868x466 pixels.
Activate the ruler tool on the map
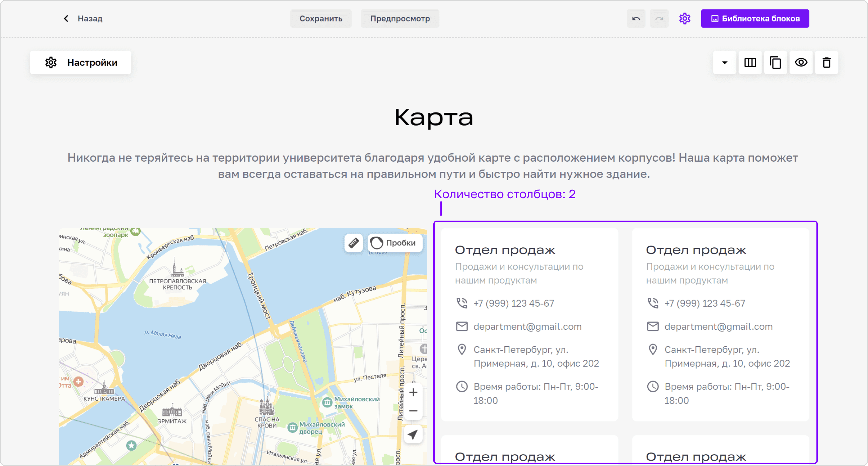tap(354, 243)
